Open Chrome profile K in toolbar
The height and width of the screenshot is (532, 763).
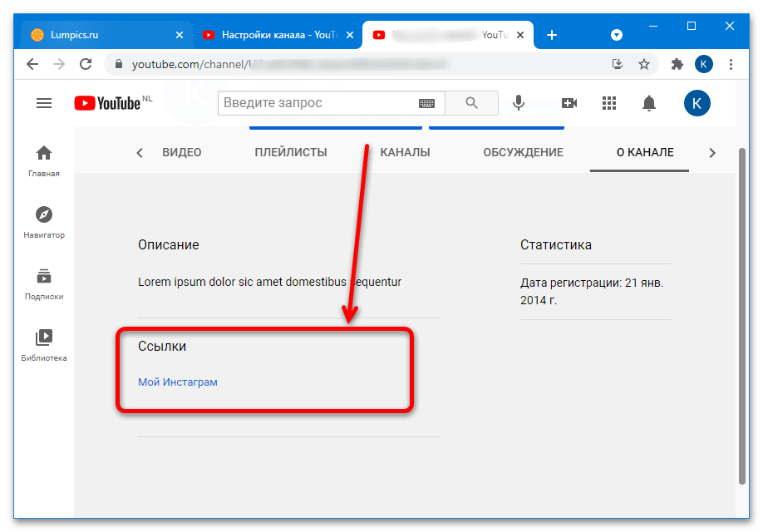704,64
